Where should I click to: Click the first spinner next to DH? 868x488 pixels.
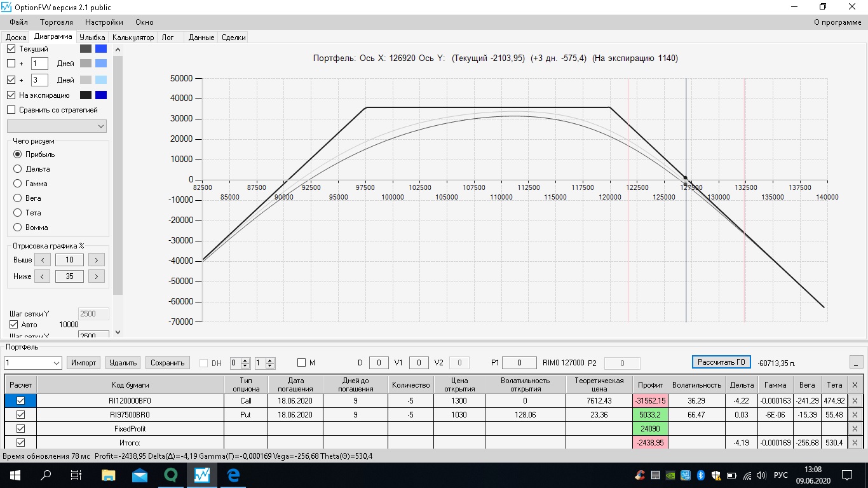point(240,363)
